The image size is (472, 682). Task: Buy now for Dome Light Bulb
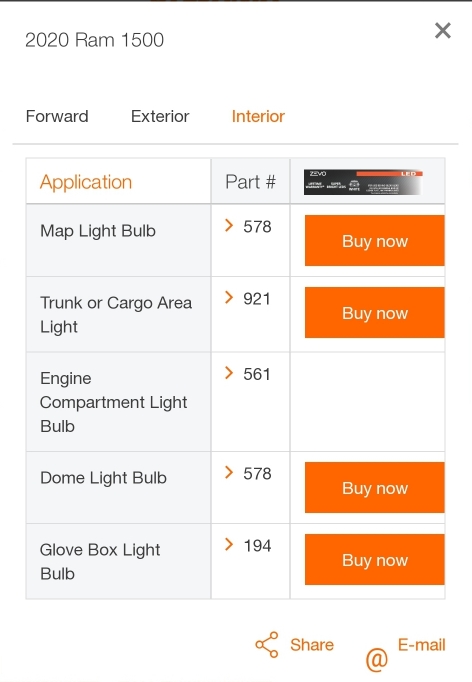[375, 488]
